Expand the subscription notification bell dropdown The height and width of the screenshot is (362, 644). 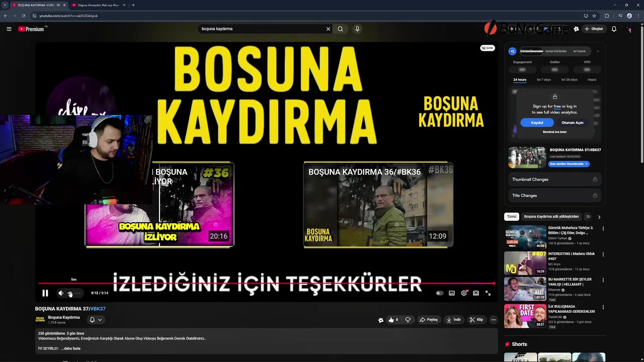pos(96,320)
